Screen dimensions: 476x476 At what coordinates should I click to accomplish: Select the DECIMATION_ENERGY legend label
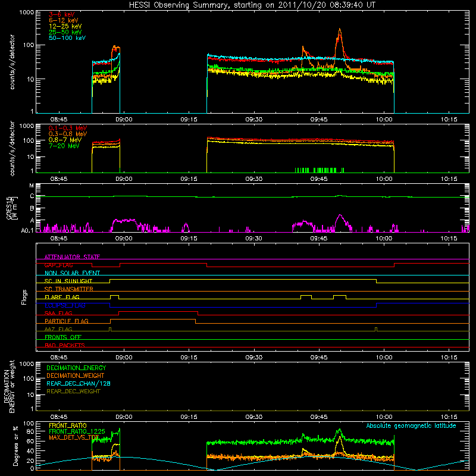click(x=76, y=368)
